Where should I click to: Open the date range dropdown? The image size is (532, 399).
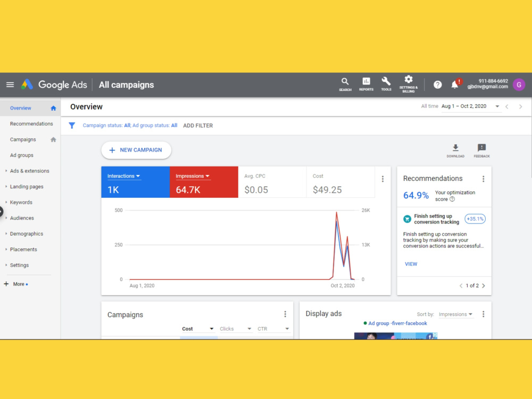tap(470, 106)
